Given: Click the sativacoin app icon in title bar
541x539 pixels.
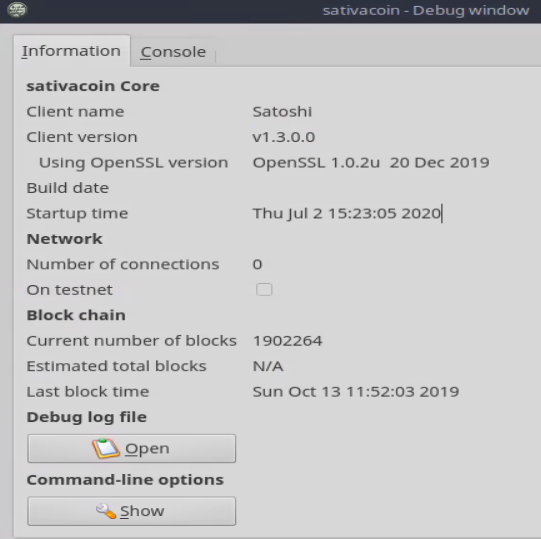Looking at the screenshot, I should point(17,10).
